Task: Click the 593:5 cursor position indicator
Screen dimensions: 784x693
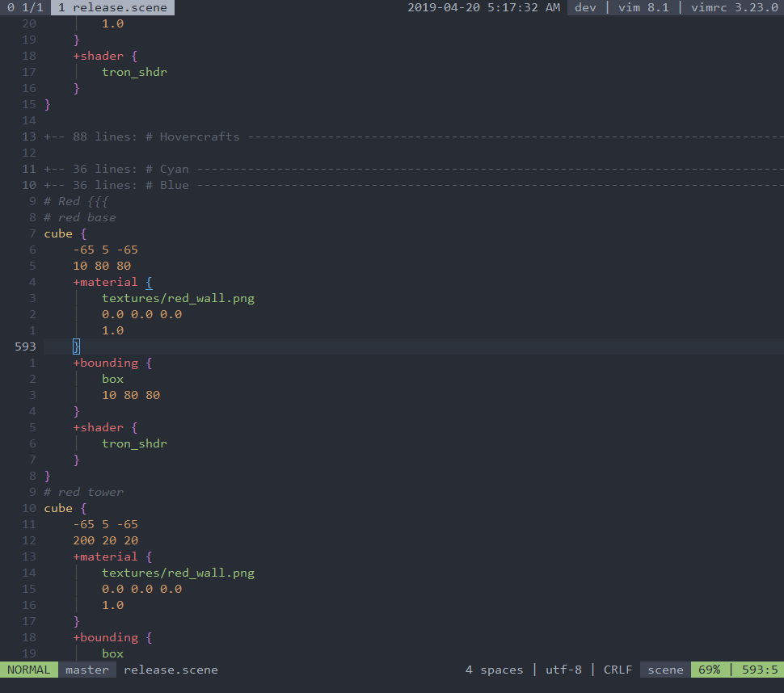Action: click(x=760, y=670)
